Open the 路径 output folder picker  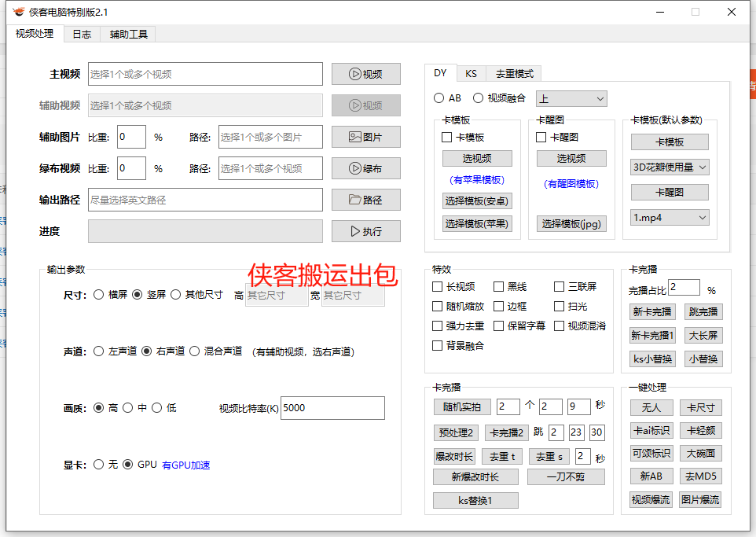click(x=365, y=200)
